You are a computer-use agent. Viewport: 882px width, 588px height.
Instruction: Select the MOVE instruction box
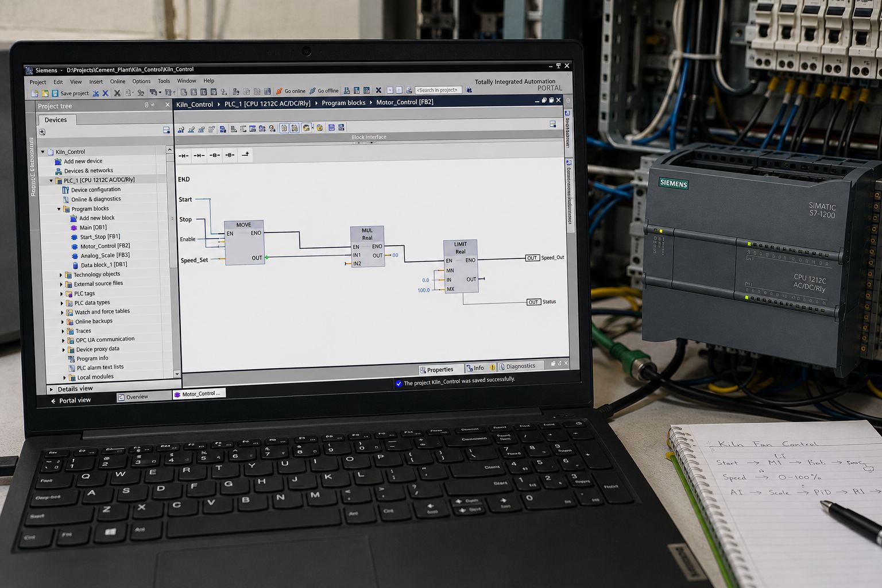(x=245, y=242)
